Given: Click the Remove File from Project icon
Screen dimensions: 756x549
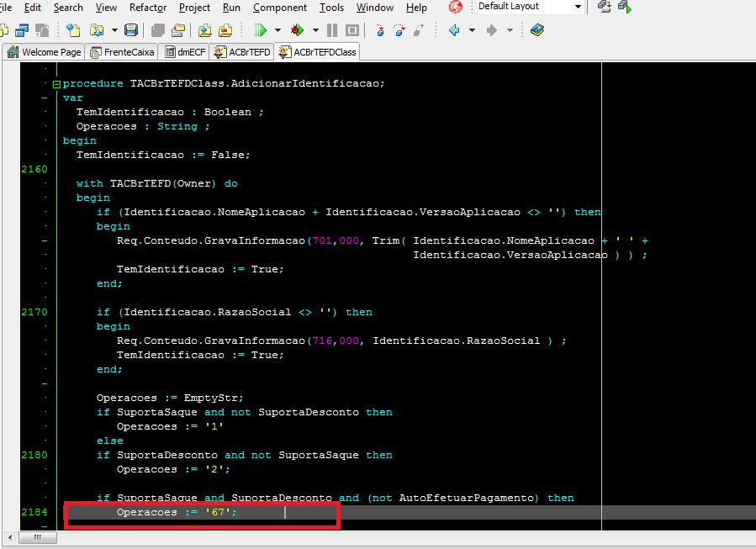Looking at the screenshot, I should [x=225, y=30].
